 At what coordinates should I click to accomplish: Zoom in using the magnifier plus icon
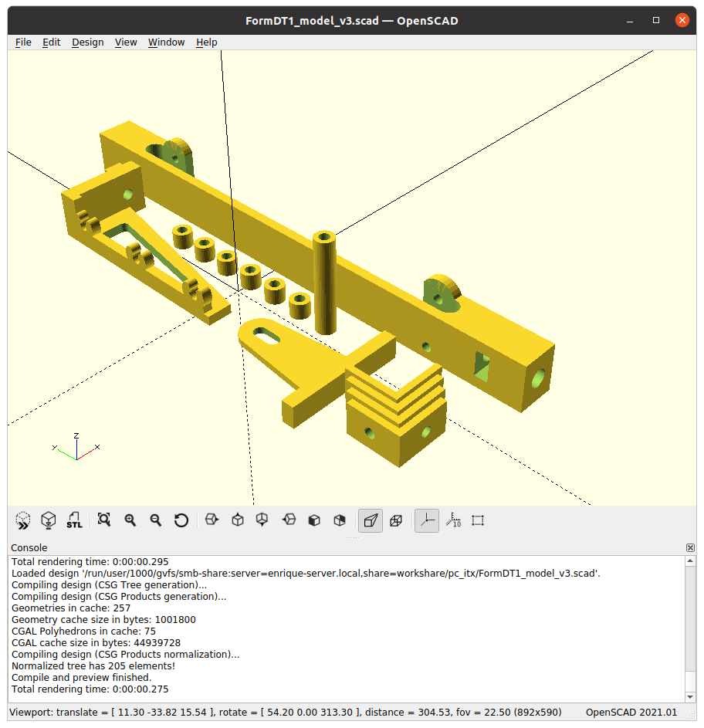[x=130, y=520]
